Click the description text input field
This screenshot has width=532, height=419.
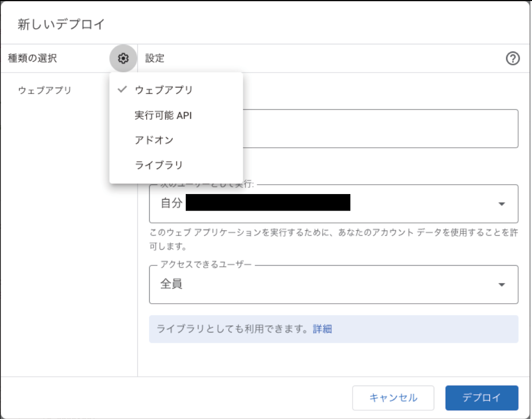[x=380, y=128]
